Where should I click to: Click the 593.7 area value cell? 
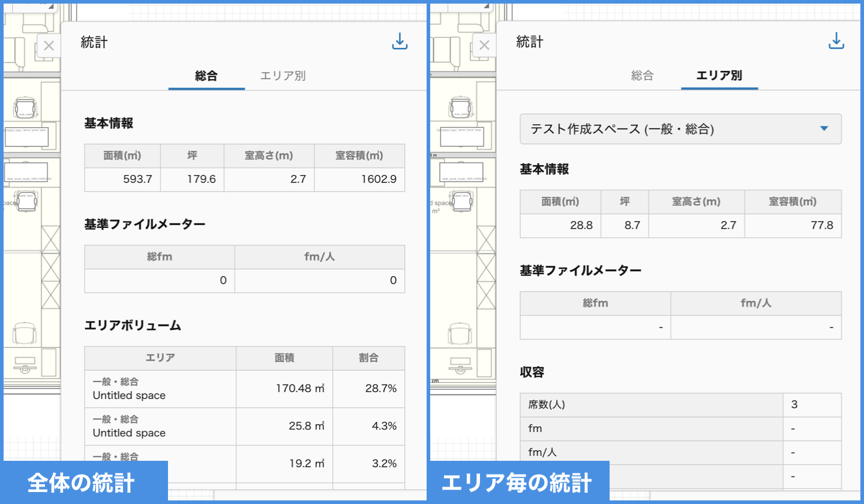coord(122,179)
